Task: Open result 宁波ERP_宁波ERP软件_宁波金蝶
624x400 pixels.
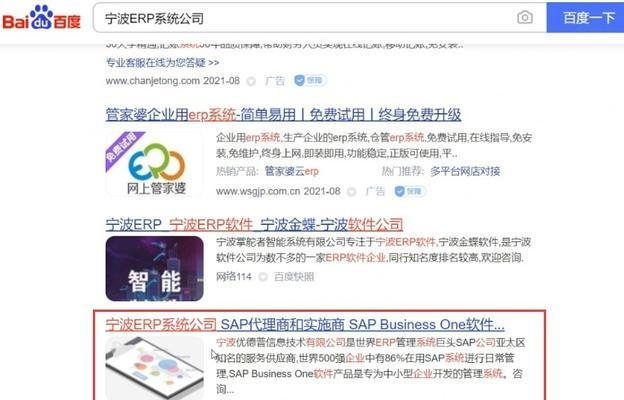Action: pyautogui.click(x=254, y=225)
